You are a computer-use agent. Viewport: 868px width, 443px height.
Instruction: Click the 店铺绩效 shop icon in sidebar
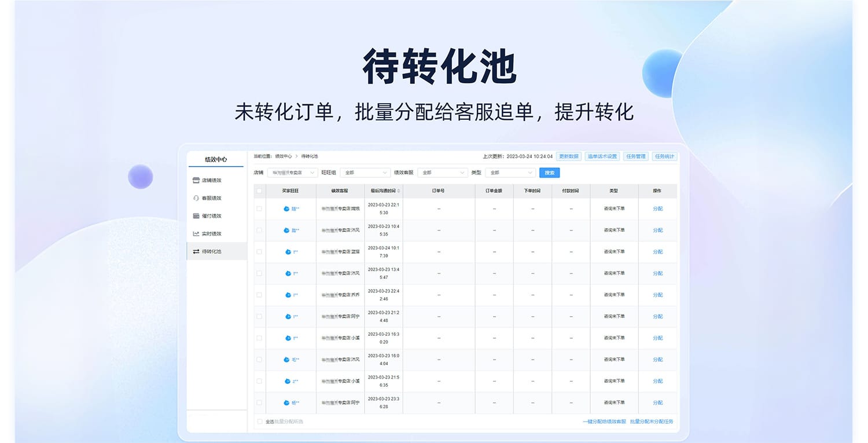[196, 181]
